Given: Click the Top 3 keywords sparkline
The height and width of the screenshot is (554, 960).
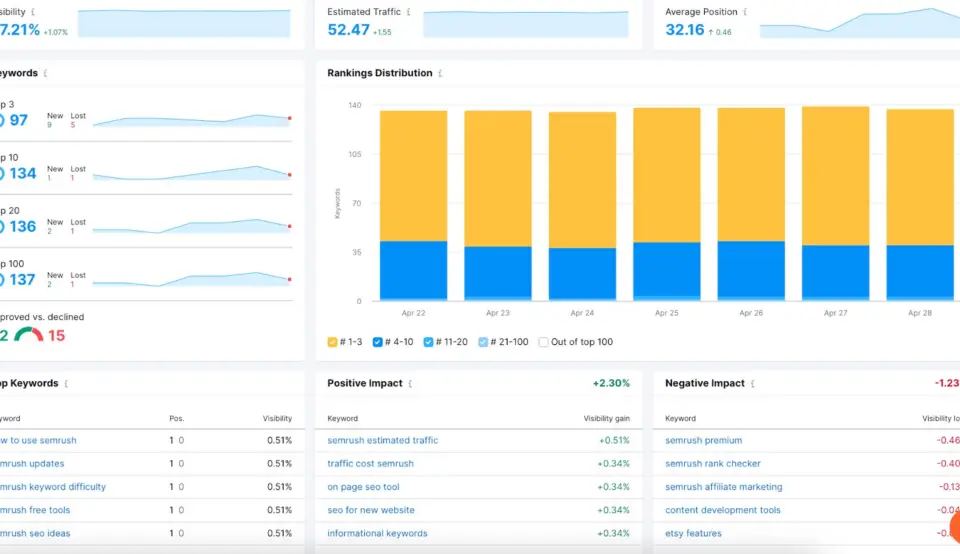Looking at the screenshot, I should click(x=192, y=120).
